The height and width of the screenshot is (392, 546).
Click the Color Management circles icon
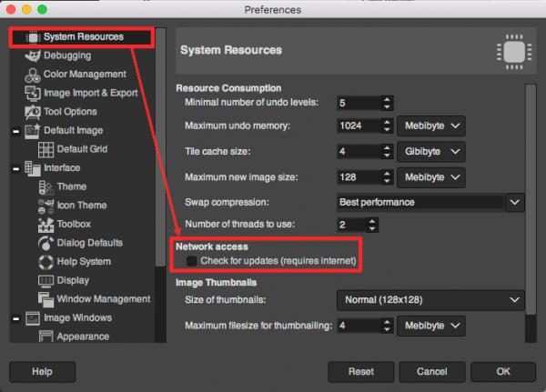tap(33, 75)
